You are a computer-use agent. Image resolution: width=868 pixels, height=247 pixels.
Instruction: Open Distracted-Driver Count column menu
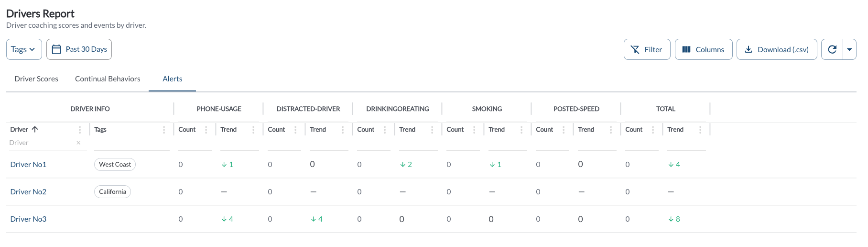tap(295, 130)
